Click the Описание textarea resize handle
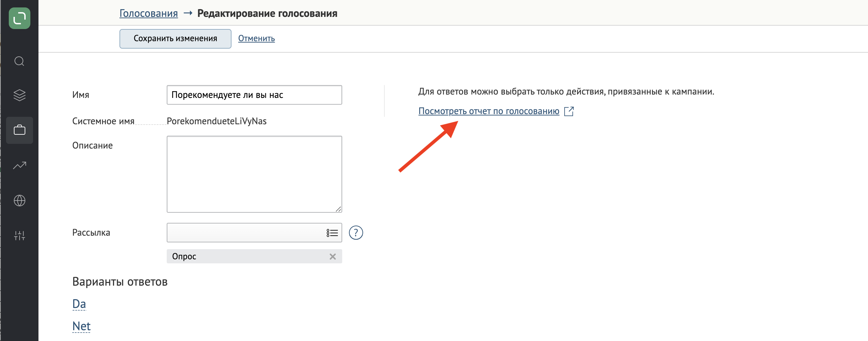 tap(338, 209)
